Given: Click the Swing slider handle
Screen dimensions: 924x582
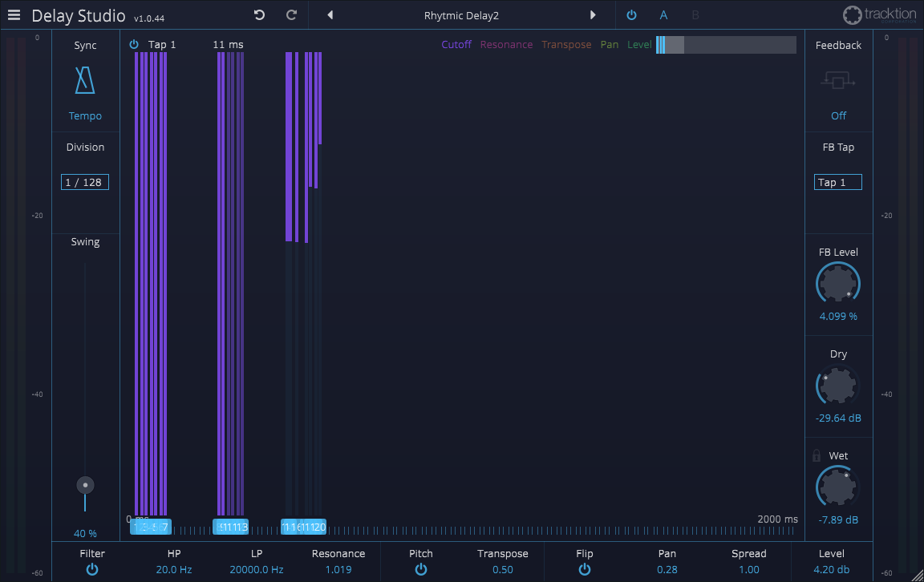Looking at the screenshot, I should click(85, 485).
